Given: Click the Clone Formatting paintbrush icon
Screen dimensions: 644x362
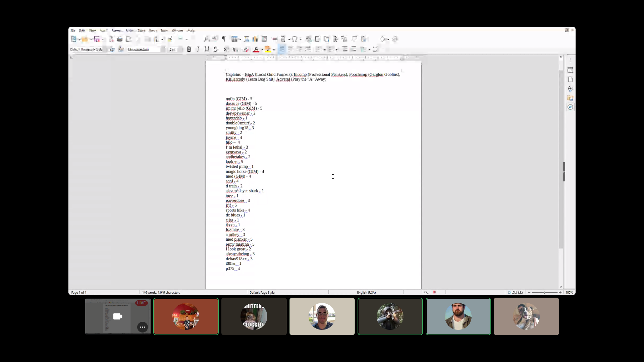Looking at the screenshot, I should [170, 39].
